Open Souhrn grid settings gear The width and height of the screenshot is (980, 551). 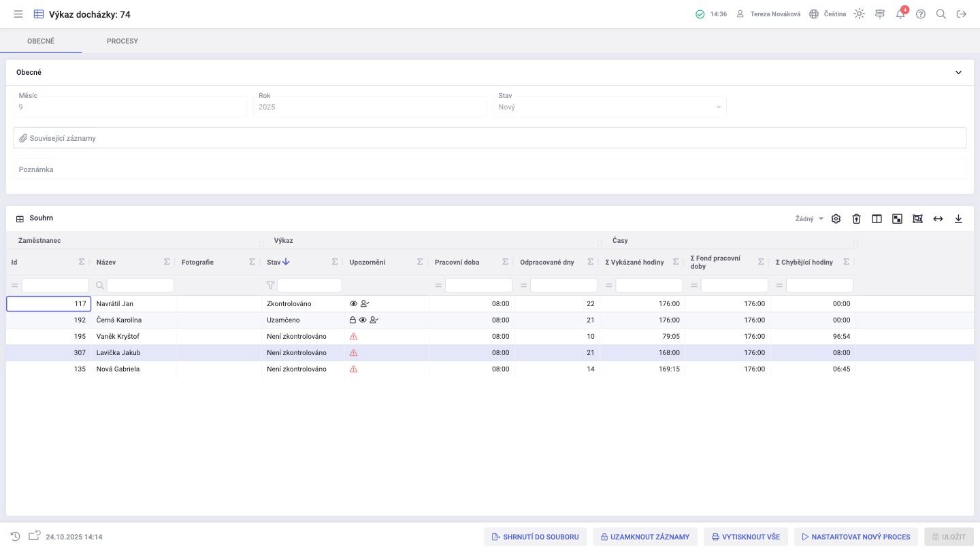[x=836, y=219]
